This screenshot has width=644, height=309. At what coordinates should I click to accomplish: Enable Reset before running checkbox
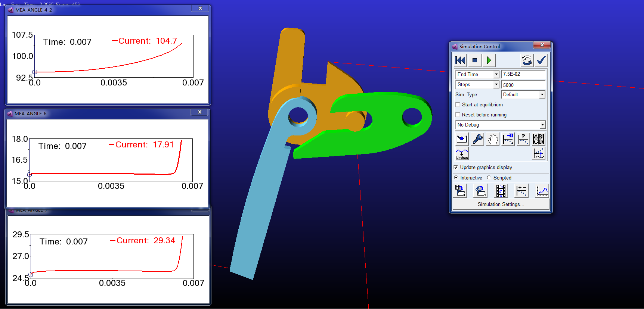[x=458, y=115]
